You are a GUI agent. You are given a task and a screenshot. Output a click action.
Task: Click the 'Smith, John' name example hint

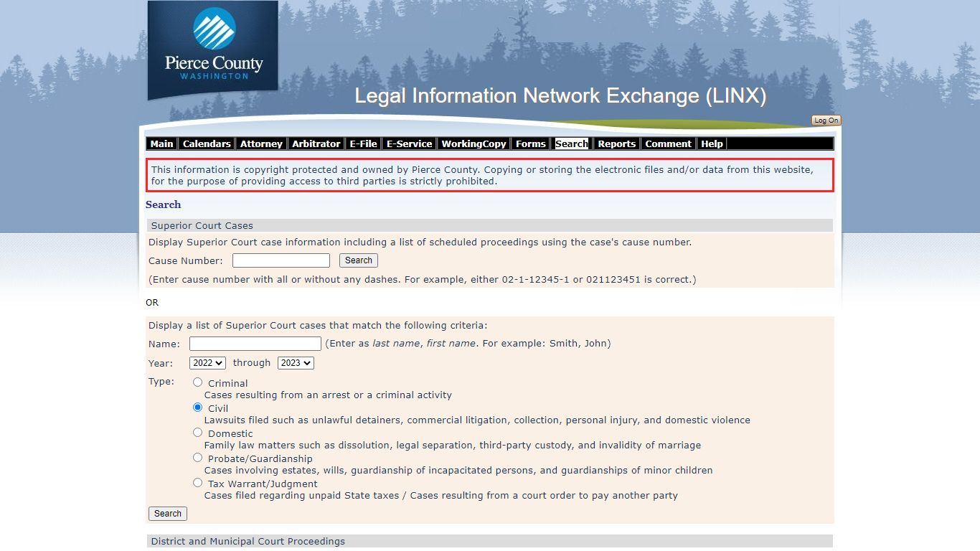point(468,344)
